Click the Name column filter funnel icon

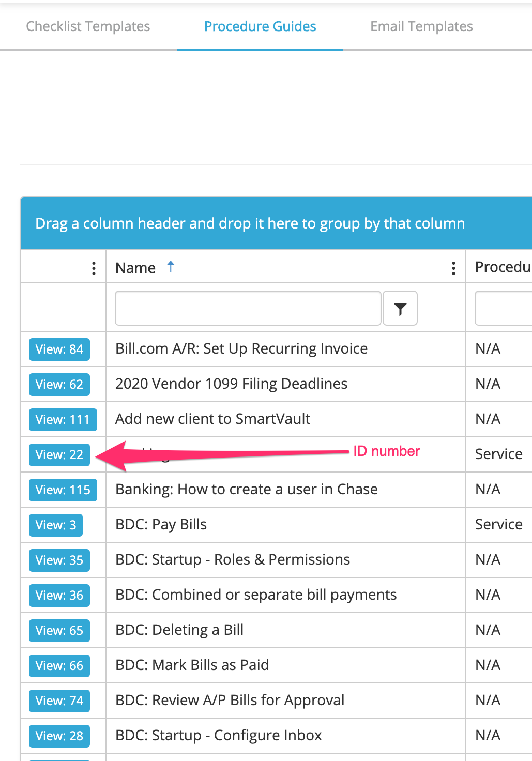pyautogui.click(x=400, y=309)
